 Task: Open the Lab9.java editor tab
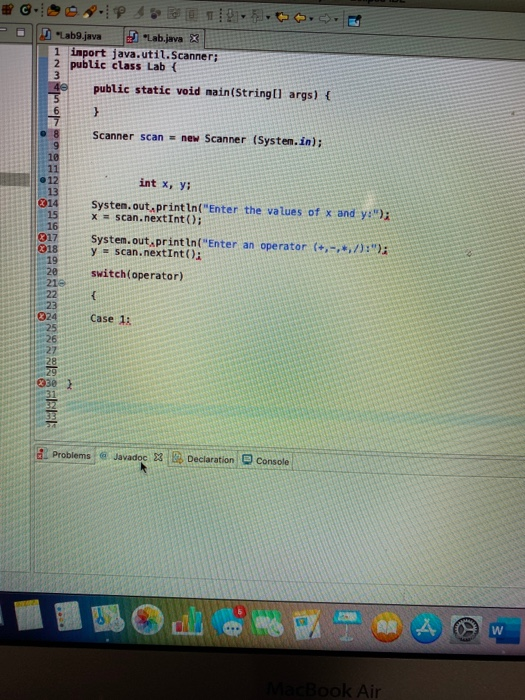tap(74, 36)
